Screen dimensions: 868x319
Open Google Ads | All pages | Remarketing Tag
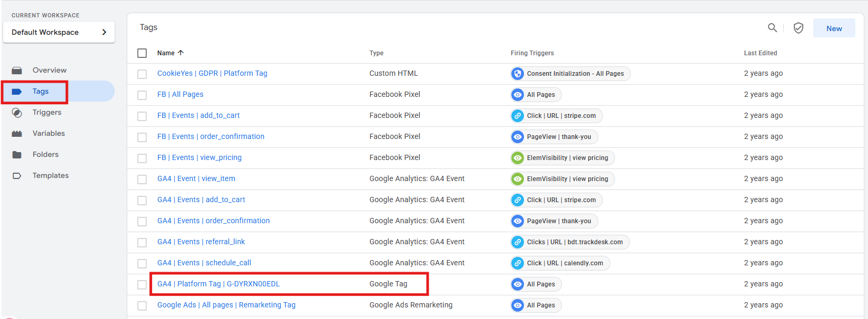(226, 305)
